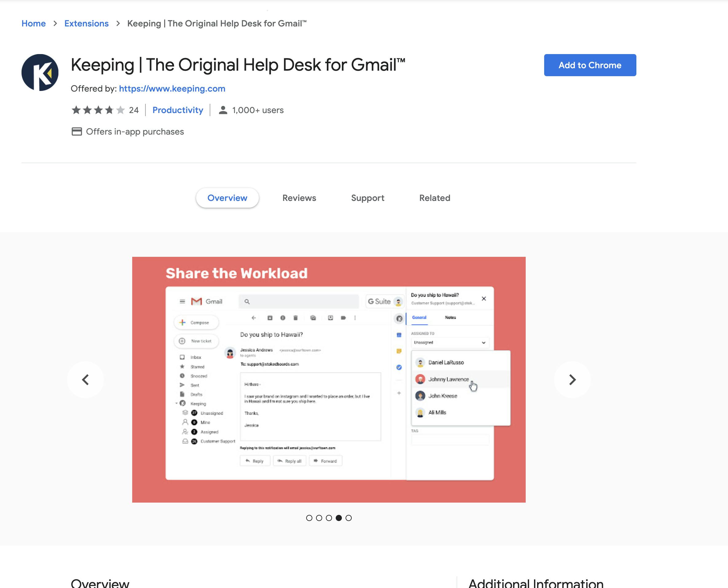Switch to the Support tab

[367, 198]
